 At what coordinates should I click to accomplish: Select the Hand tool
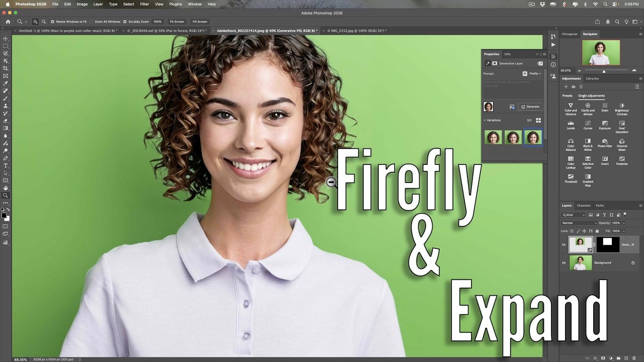coord(6,188)
